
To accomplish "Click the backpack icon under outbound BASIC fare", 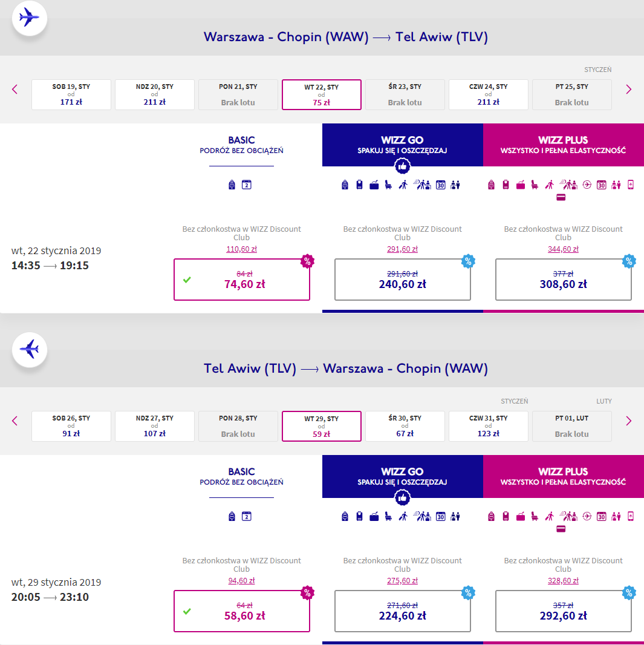I will (232, 185).
